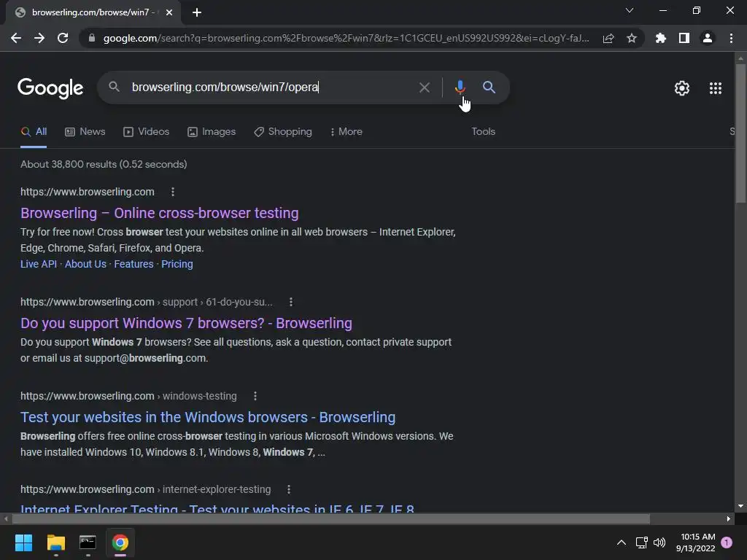Select the All results tab
The image size is (747, 560).
(34, 132)
